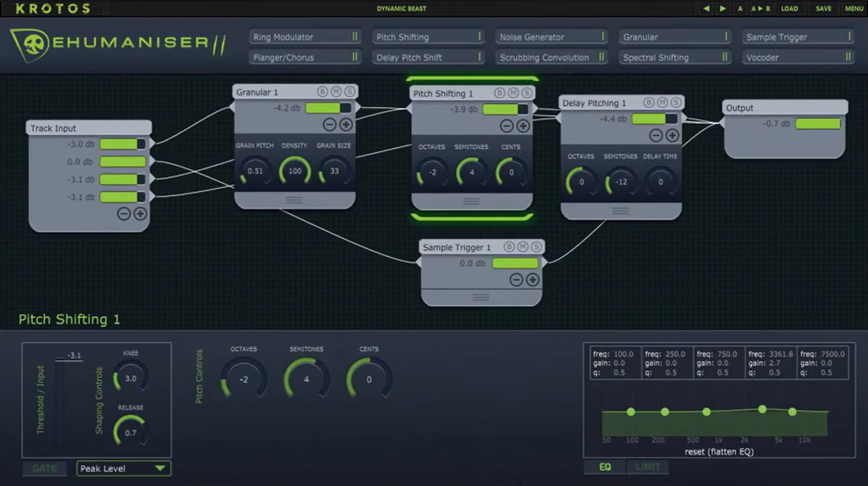Bypass the Pitch Shifting 1 node

pos(499,93)
